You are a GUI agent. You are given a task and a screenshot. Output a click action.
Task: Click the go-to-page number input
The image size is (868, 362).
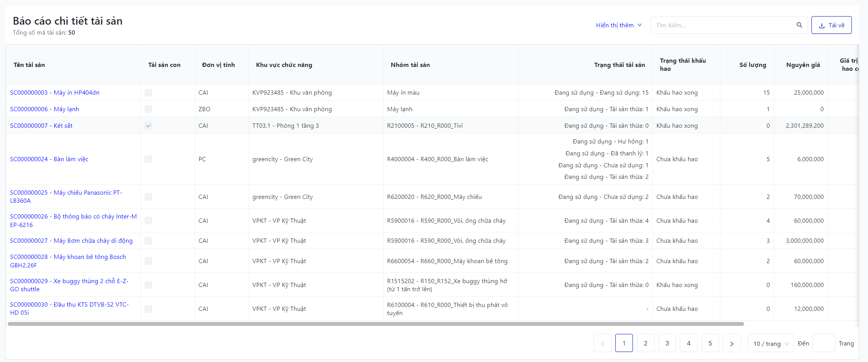click(823, 343)
